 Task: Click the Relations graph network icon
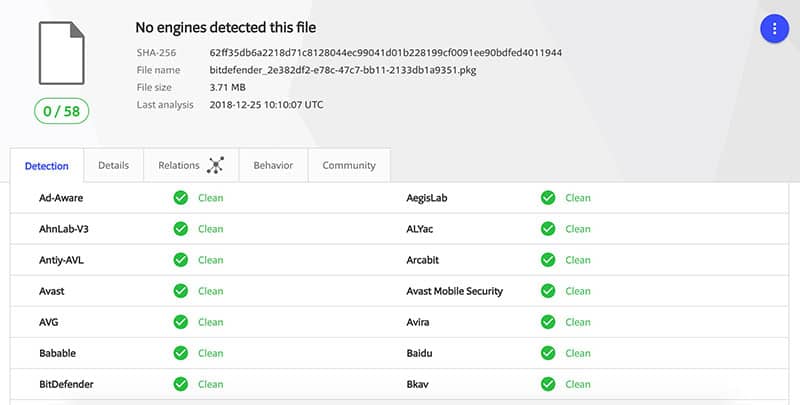pyautogui.click(x=215, y=165)
